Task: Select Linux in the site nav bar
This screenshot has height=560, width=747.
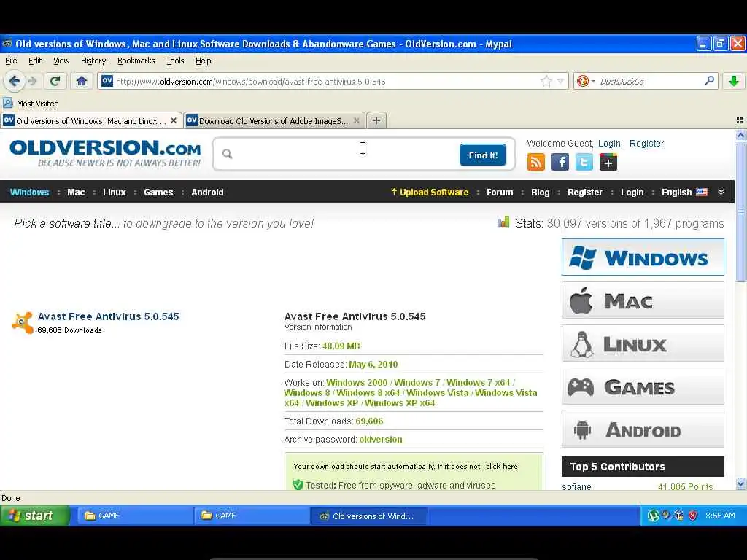Action: [x=115, y=192]
